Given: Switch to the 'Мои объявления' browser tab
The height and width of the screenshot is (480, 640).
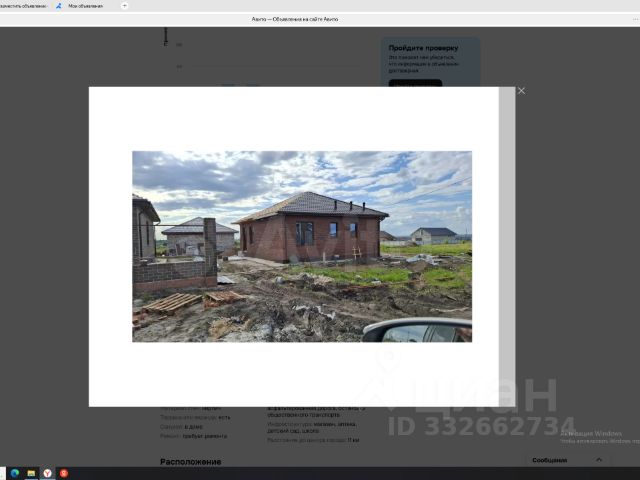Looking at the screenshot, I should click(85, 6).
